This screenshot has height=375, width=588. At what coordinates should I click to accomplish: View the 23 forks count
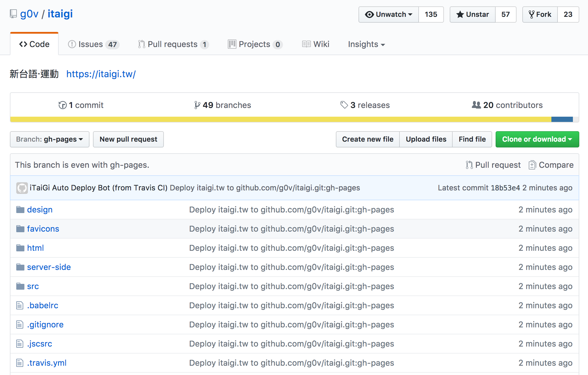point(568,15)
